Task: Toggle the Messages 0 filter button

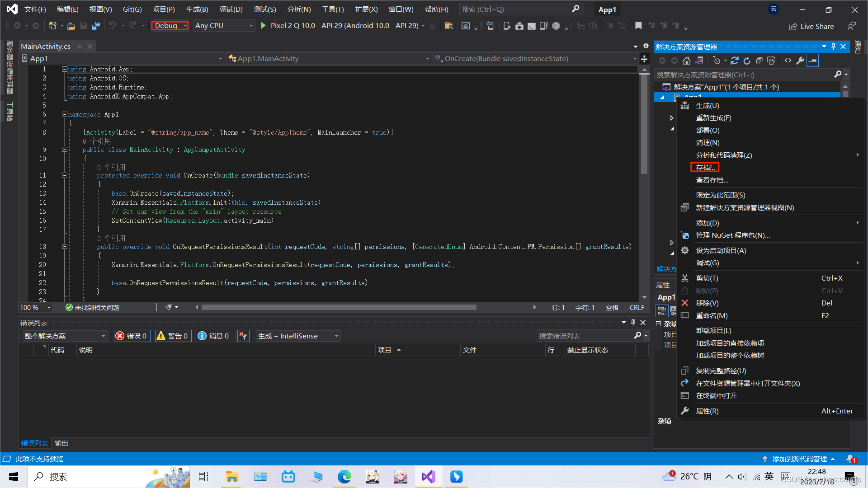Action: pos(213,336)
